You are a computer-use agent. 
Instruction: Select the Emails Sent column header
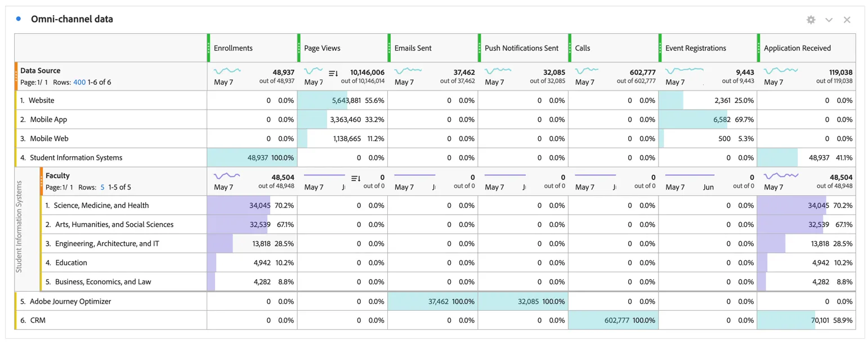pyautogui.click(x=433, y=48)
